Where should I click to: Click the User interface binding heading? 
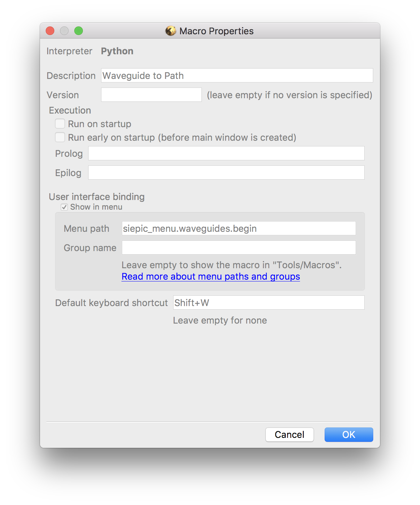point(96,197)
